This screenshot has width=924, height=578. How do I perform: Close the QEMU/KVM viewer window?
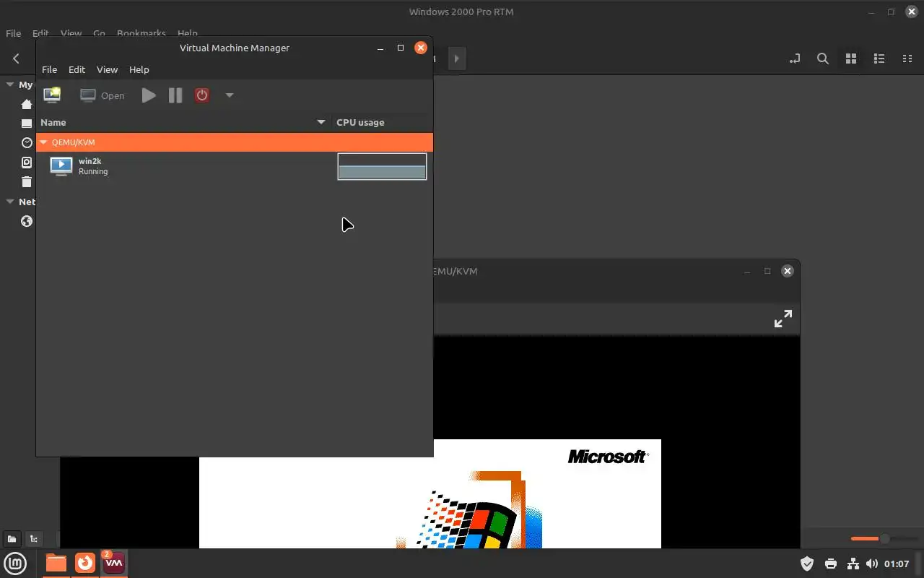click(788, 271)
